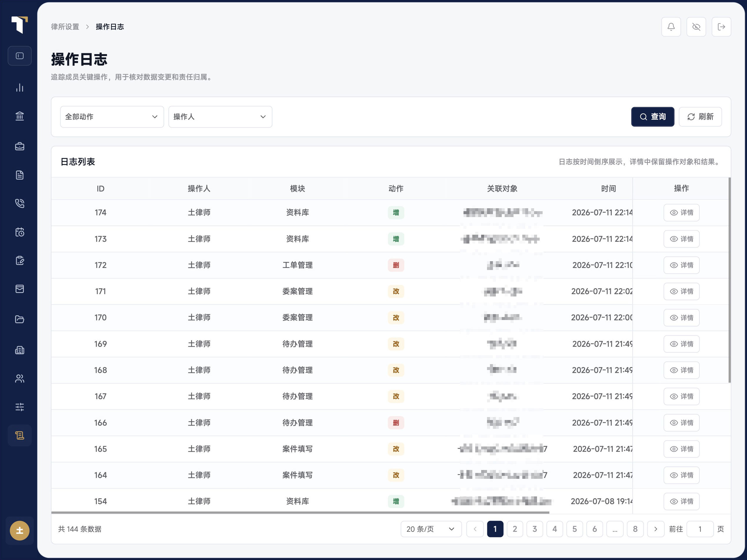Screen dimensions: 747x560
Task: Open the court building sidebar icon
Action: pos(20,116)
